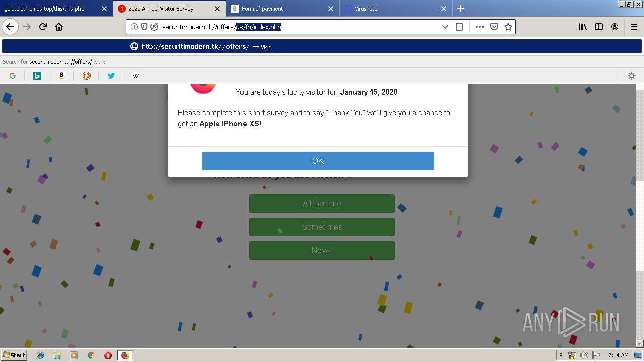Search with Google one-off icon
Image resolution: width=644 pixels, height=362 pixels.
[13, 76]
